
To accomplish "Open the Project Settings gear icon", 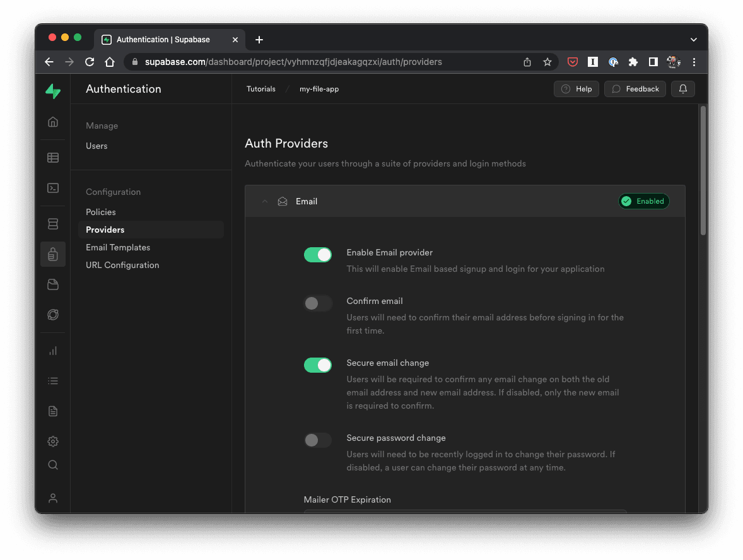I will click(53, 441).
